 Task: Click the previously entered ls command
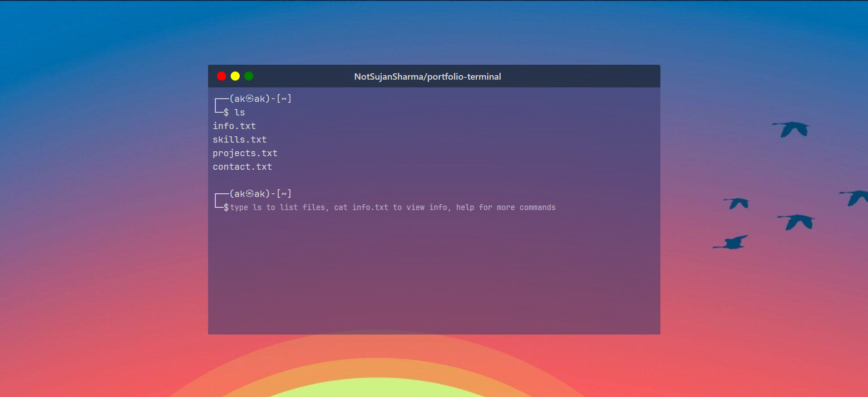(240, 112)
